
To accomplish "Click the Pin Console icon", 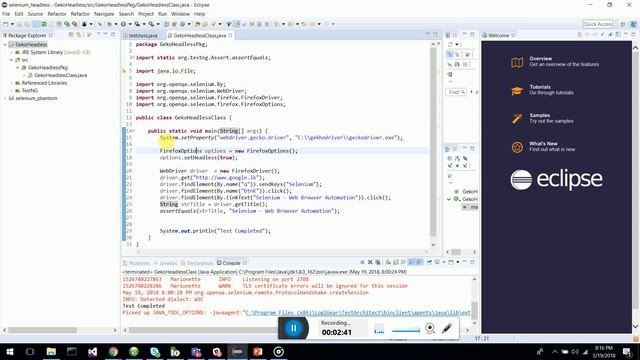I will pyautogui.click(x=429, y=262).
